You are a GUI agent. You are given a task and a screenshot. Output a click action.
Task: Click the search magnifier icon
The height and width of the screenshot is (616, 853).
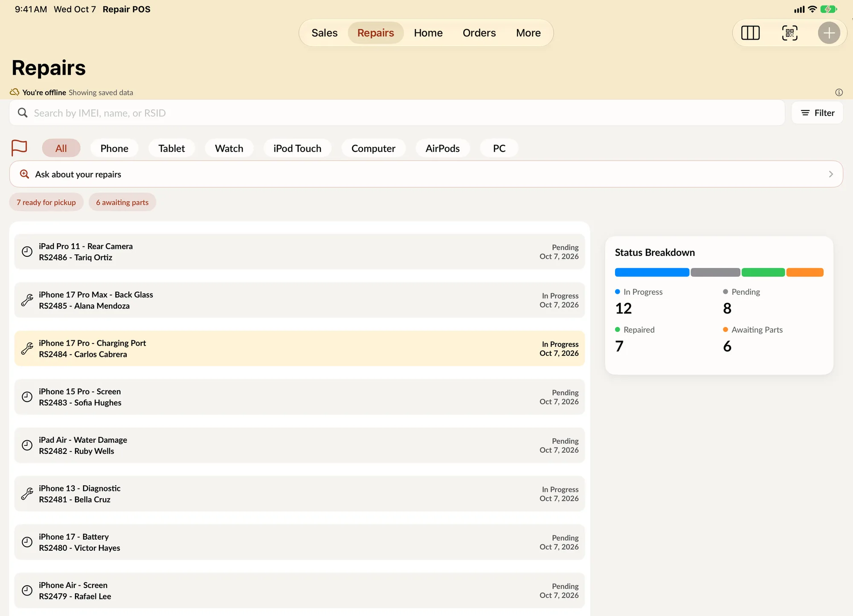pos(23,113)
